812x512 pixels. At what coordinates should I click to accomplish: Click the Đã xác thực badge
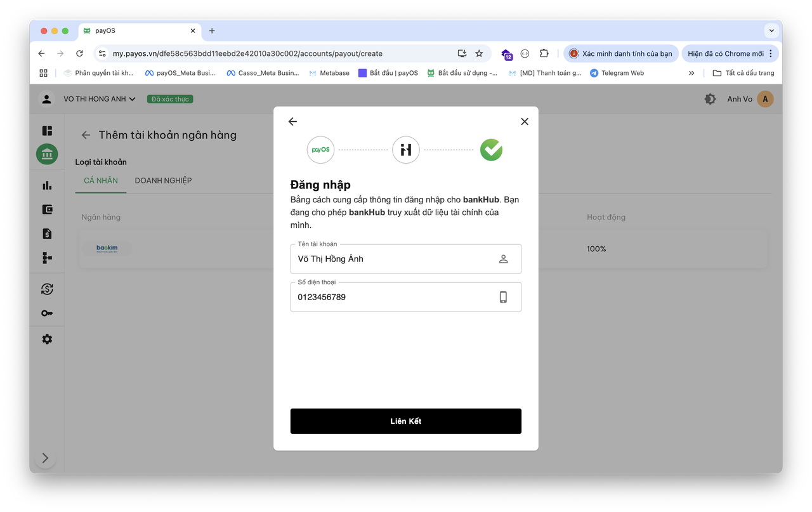coord(170,99)
